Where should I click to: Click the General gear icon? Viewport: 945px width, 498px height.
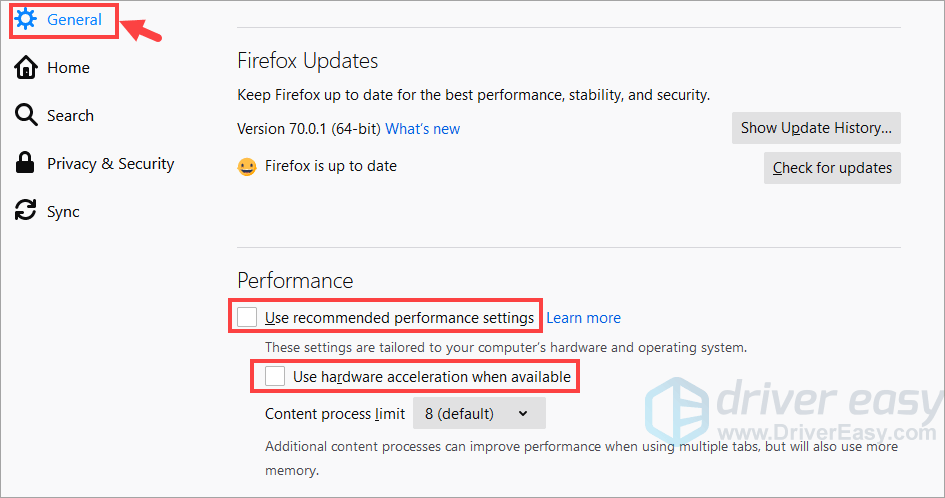point(25,19)
